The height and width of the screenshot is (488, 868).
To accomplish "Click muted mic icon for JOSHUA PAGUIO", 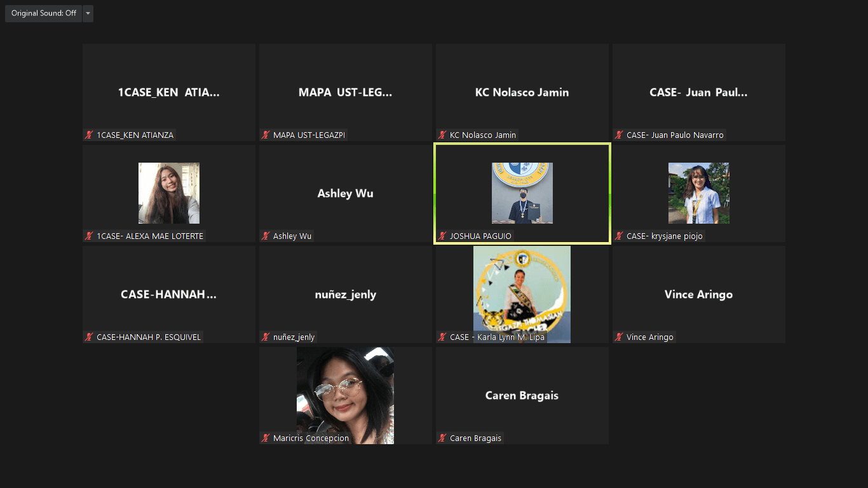I will click(443, 236).
